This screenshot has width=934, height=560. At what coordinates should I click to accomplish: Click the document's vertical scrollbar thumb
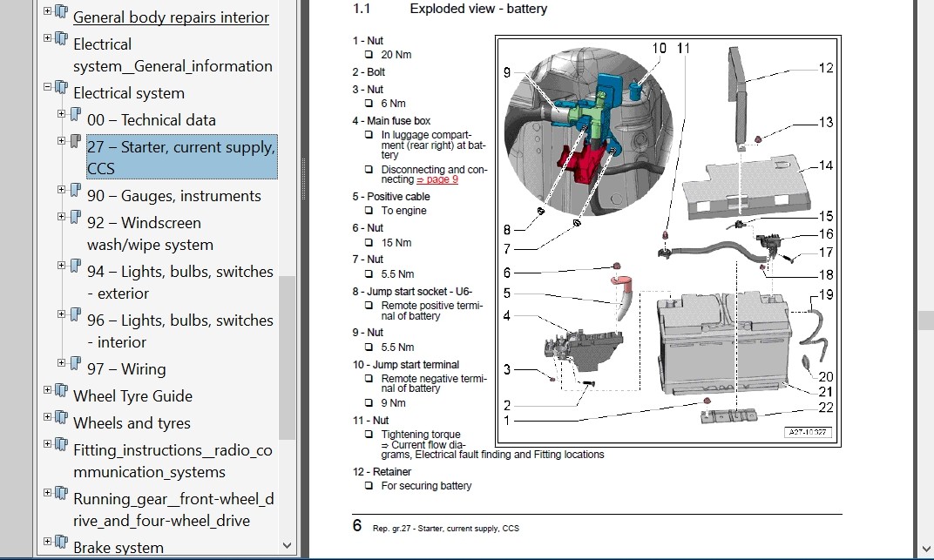(x=926, y=320)
